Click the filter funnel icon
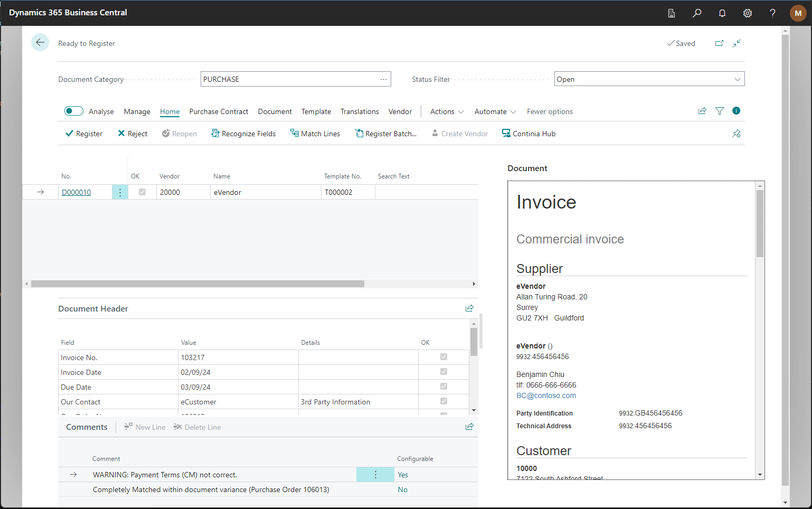 (x=719, y=111)
